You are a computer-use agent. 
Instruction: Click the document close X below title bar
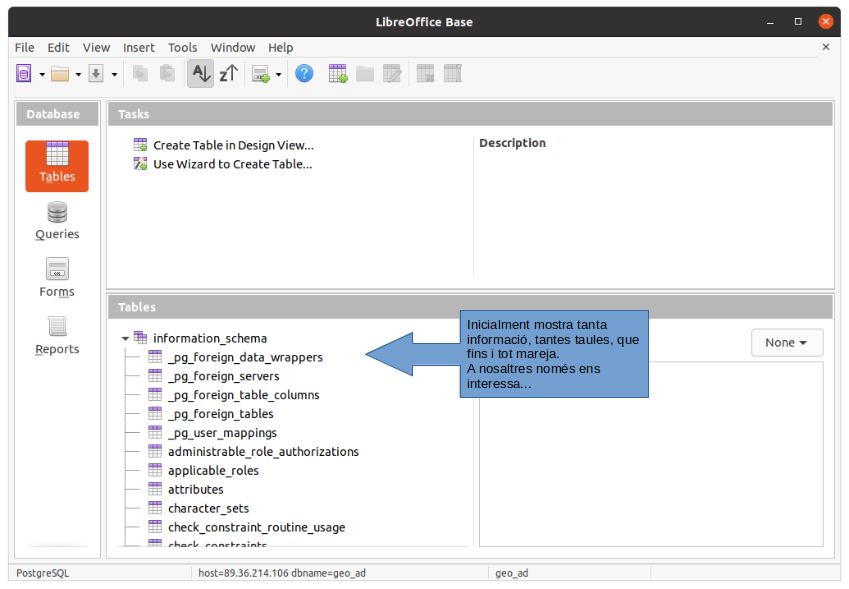tap(826, 47)
